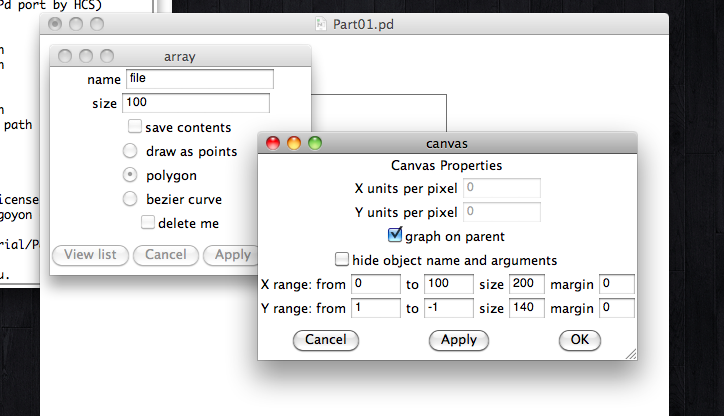Viewport: 724px width, 416px height.
Task: Uncheck 'graph on parent' checkbox
Action: 394,237
